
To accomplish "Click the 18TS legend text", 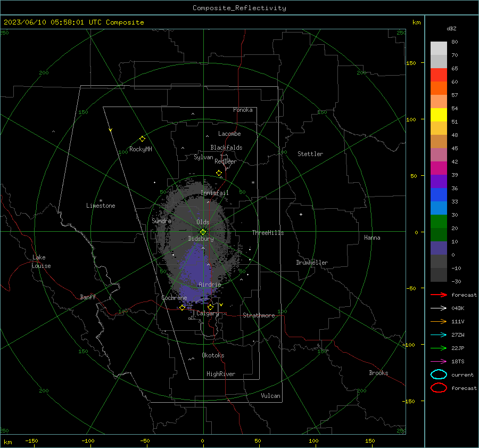I will tap(458, 362).
